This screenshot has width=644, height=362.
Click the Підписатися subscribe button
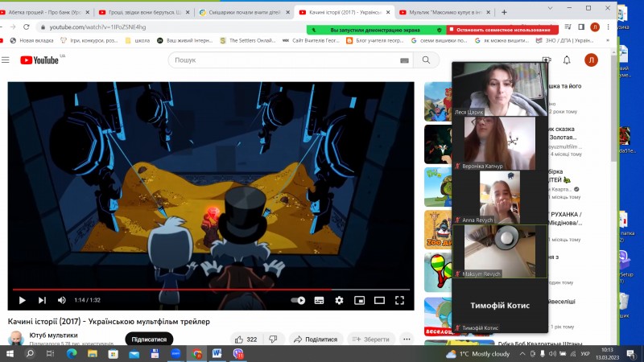(x=149, y=339)
